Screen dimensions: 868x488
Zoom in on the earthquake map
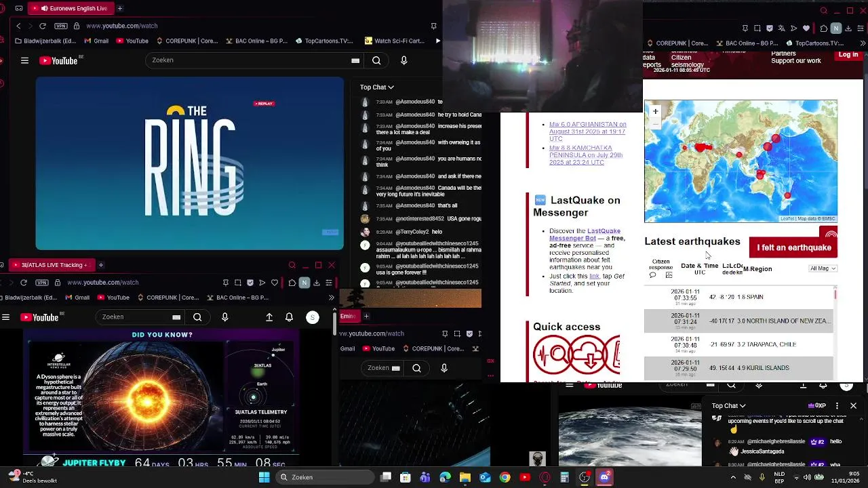pyautogui.click(x=655, y=111)
